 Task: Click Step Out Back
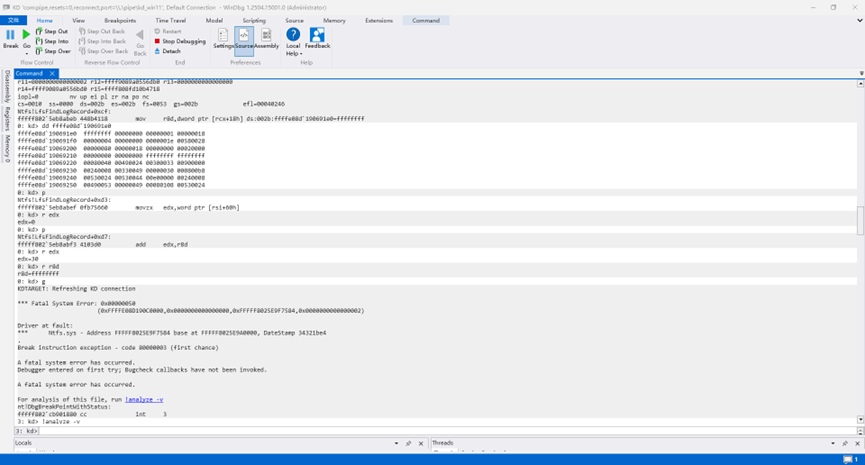pos(102,31)
